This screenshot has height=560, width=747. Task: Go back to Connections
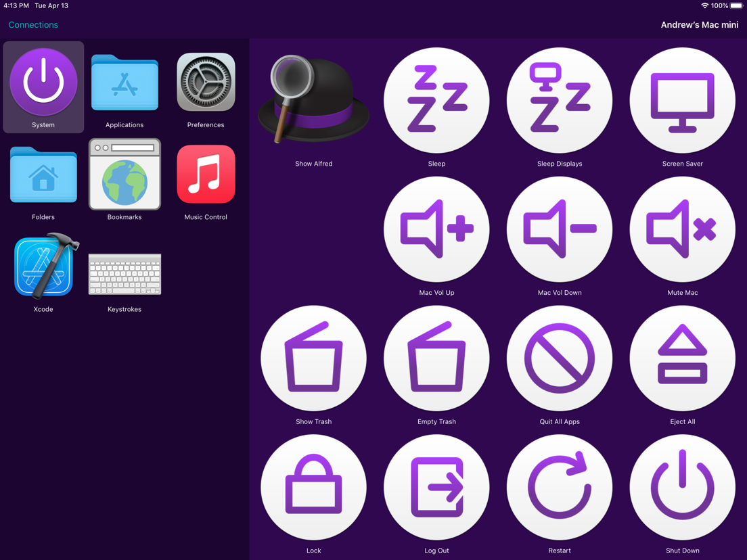[x=33, y=25]
